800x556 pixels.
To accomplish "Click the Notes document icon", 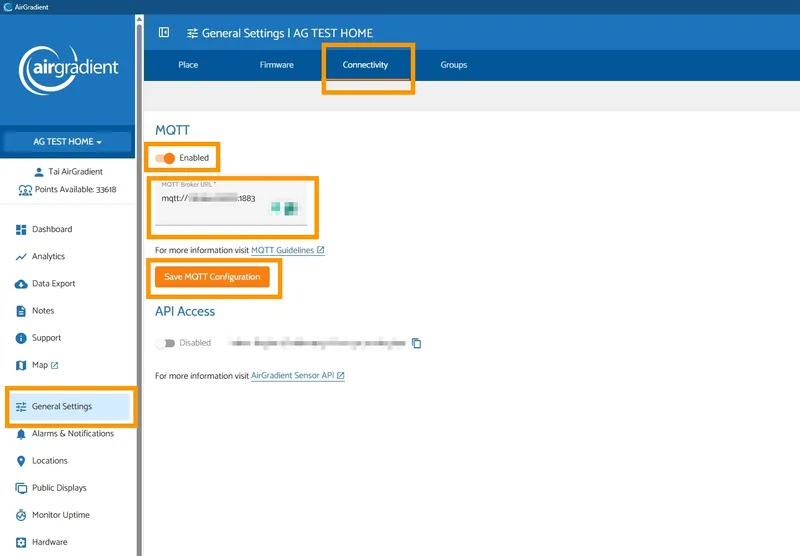I will [x=21, y=311].
